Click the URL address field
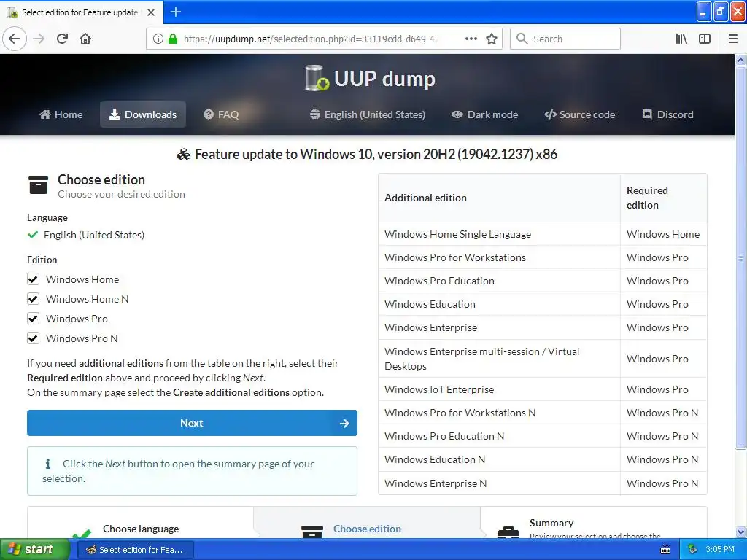Screen dimensions: 747x560 point(309,39)
